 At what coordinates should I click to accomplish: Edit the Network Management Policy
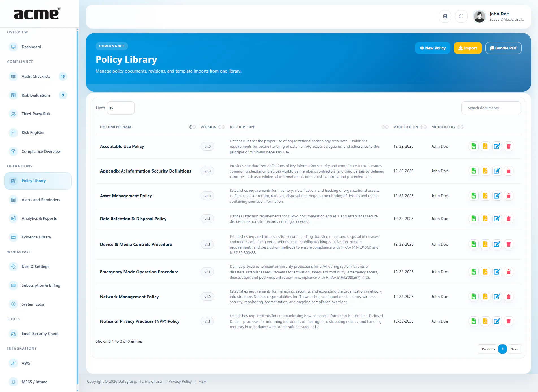[x=497, y=297]
